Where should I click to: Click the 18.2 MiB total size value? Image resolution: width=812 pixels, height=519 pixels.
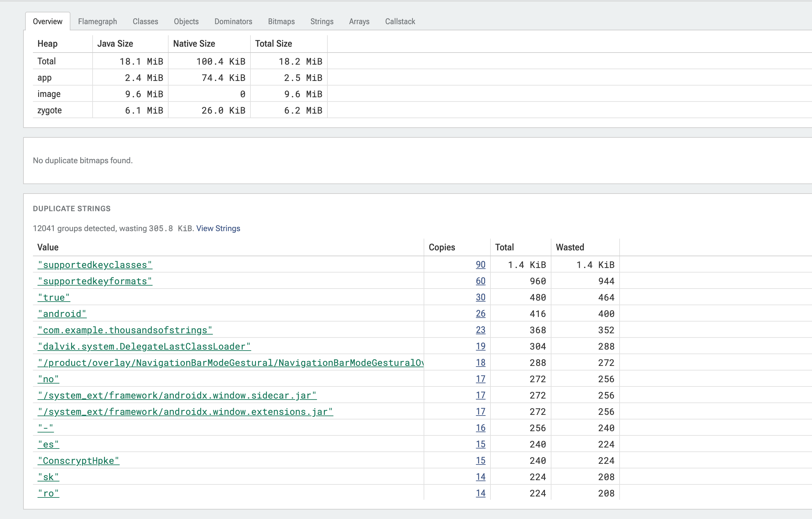(300, 61)
